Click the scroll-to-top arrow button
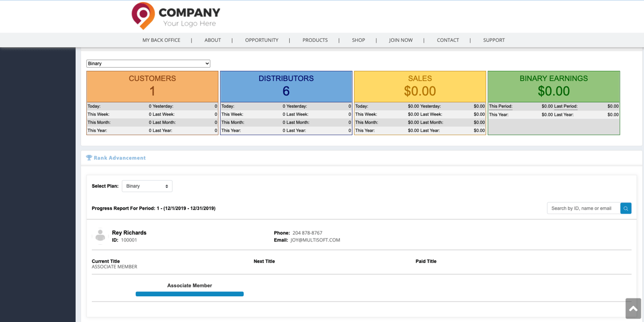The width and height of the screenshot is (644, 322). coord(632,309)
